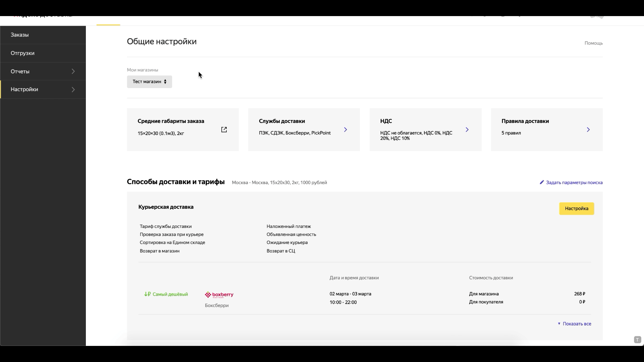
Task: Click the T icon at bottom right
Action: pos(637,340)
